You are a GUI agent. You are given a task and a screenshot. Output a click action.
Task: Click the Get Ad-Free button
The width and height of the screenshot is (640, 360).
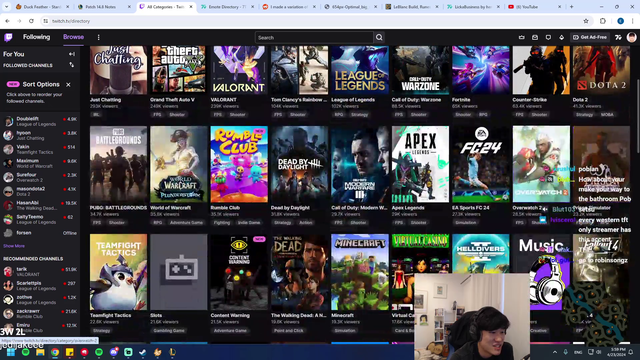pyautogui.click(x=590, y=38)
